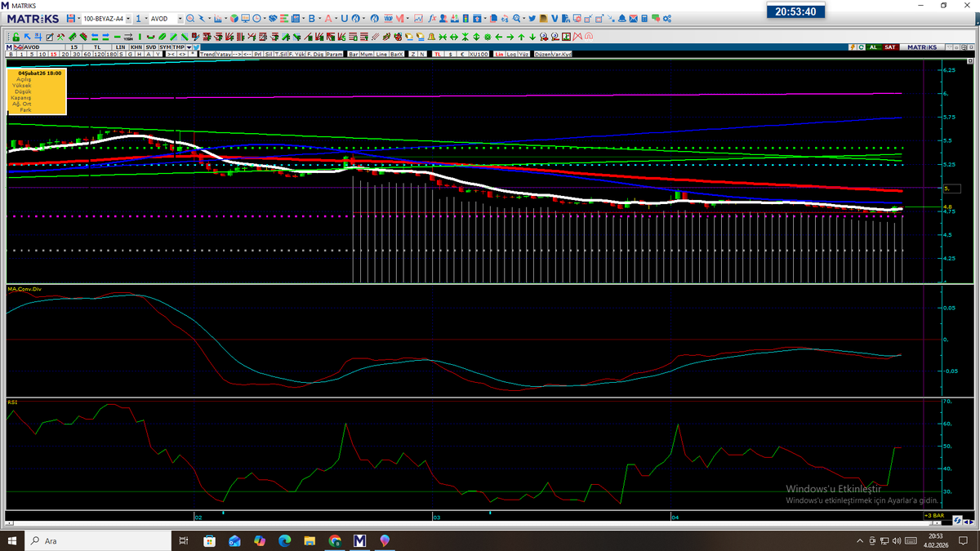The image size is (980, 551).
Task: Click the yellow alarm bell drawing icon
Action: pyautogui.click(x=431, y=37)
